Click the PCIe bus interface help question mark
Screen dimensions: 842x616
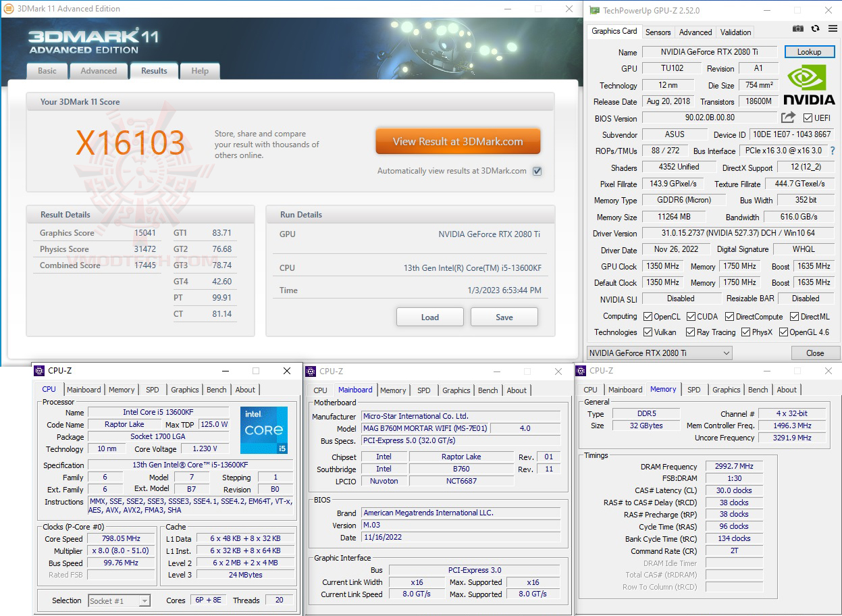[x=831, y=151]
